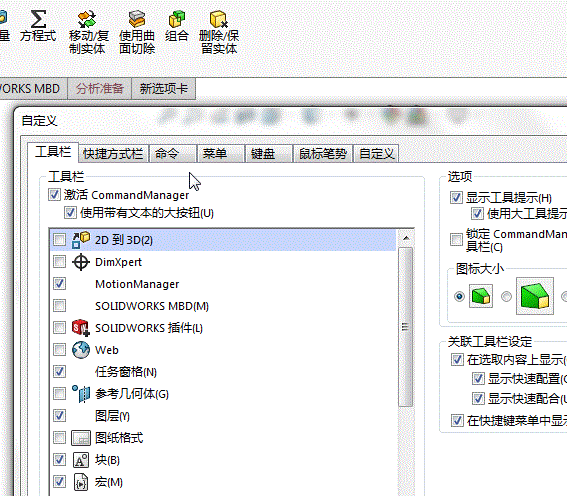This screenshot has width=567, height=496.
Task: Toggle 在快捷键菜单中显示 checkbox
Action: click(457, 420)
